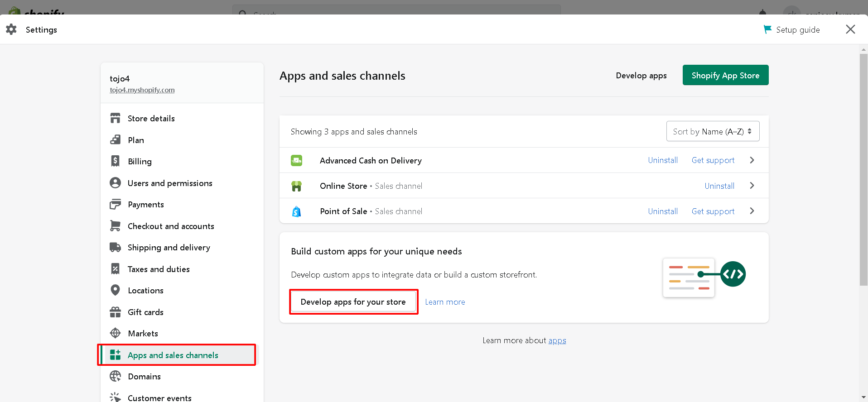868x402 pixels.
Task: Click the Gift cards present icon
Action: click(116, 312)
